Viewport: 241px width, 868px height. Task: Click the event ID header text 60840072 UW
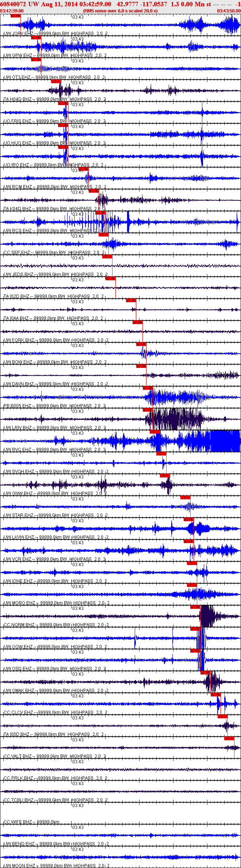coord(20,4)
